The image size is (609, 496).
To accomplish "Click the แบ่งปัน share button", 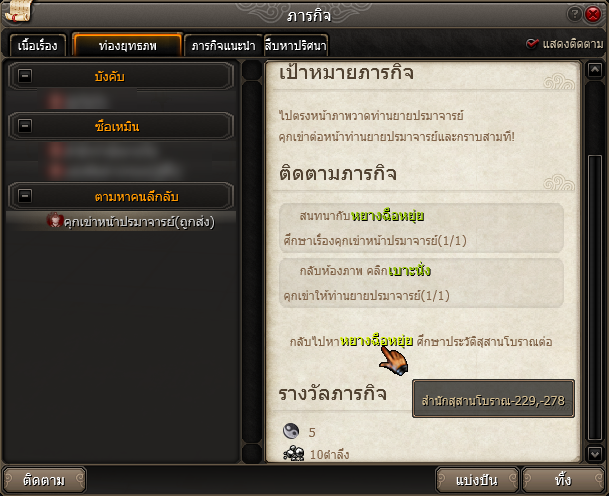I will click(477, 480).
